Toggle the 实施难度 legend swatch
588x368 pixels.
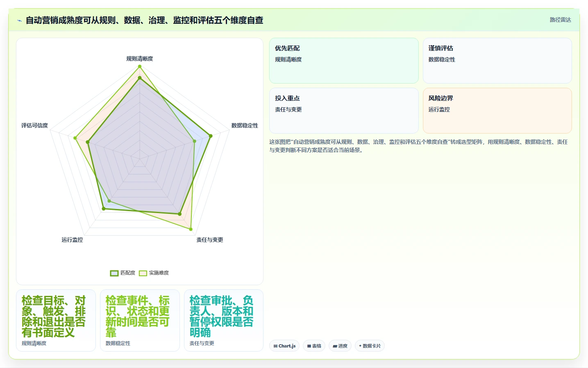tap(143, 273)
